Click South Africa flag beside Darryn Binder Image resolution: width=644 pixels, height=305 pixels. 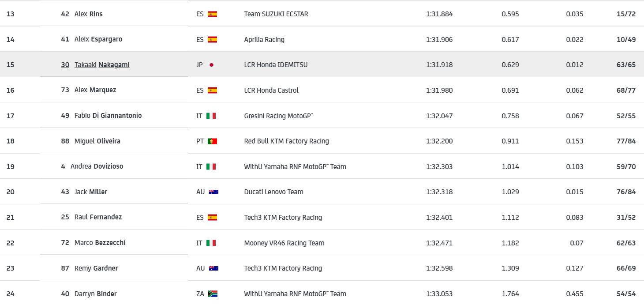[x=212, y=294]
